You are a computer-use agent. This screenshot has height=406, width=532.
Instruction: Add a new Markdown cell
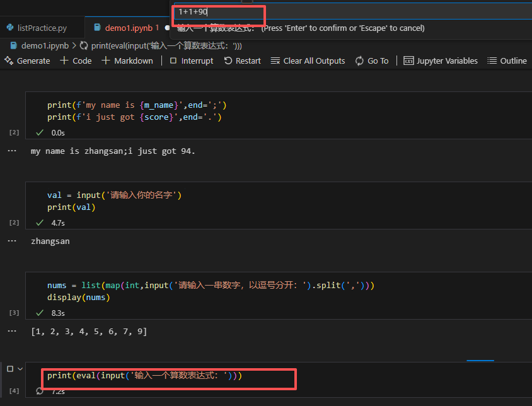(127, 61)
